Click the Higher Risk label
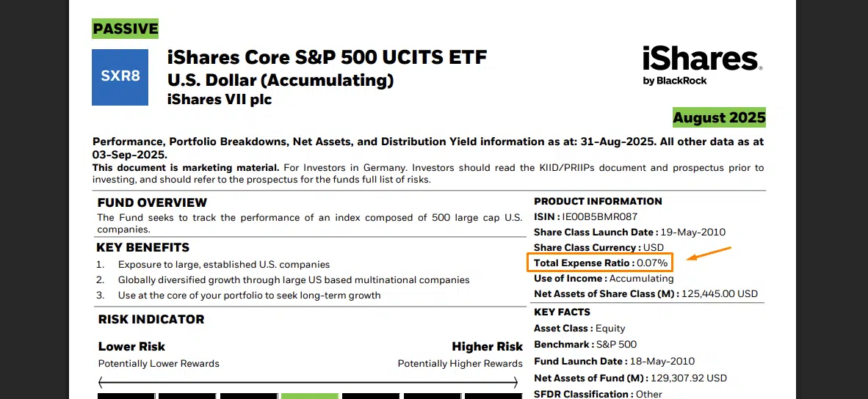Screen dimensions: 868x399 coord(487,346)
